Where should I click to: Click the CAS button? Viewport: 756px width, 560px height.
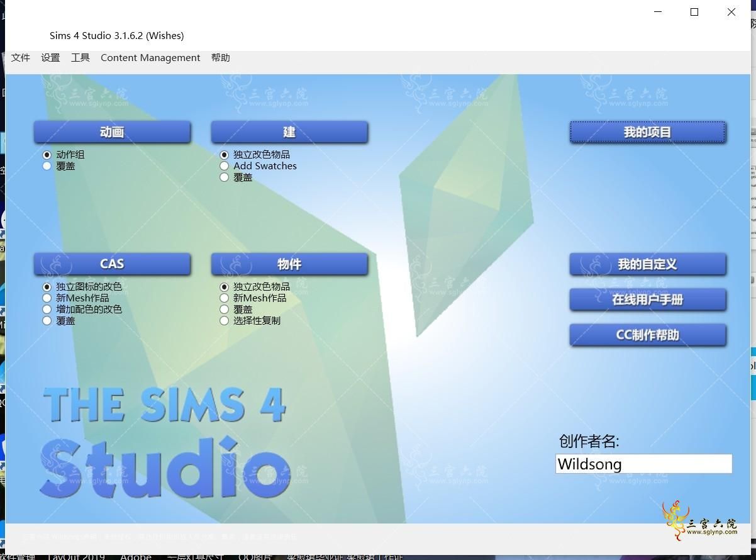(x=112, y=264)
